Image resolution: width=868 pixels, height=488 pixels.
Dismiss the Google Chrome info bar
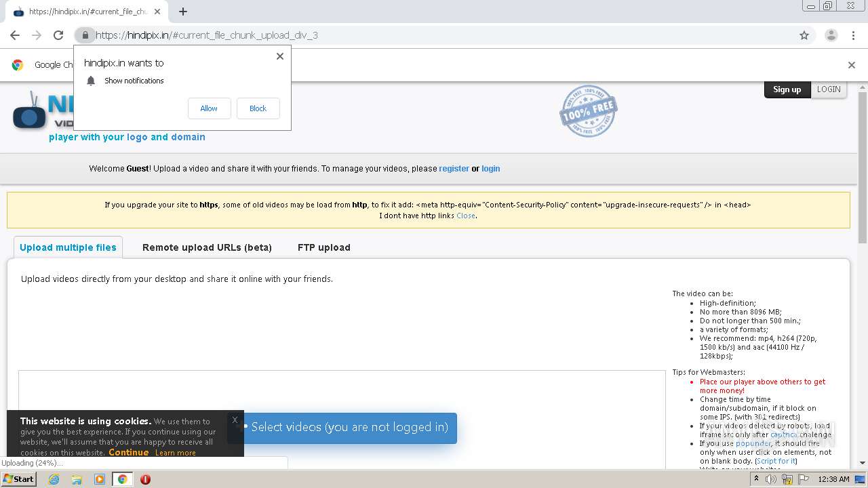[852, 65]
